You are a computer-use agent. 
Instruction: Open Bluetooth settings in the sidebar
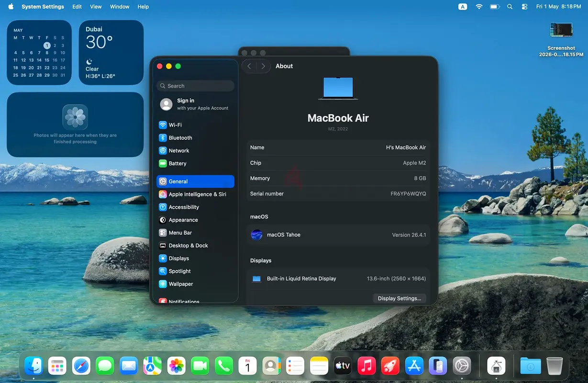click(x=195, y=138)
